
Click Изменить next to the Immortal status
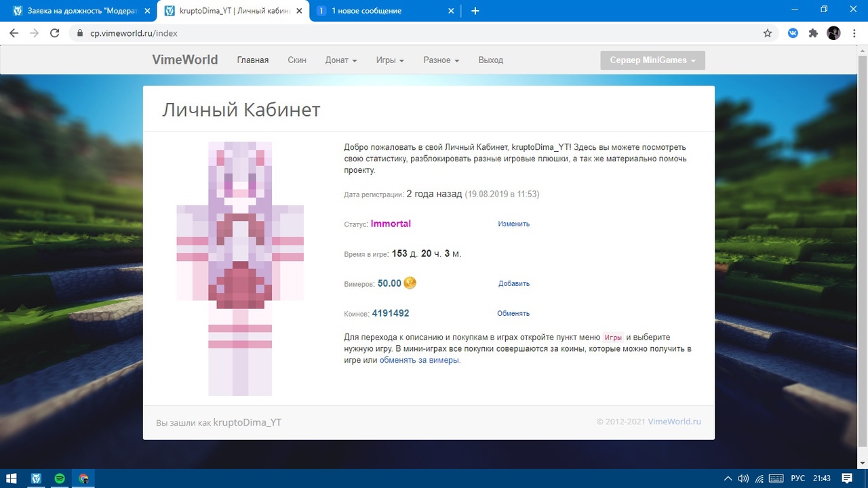[x=514, y=224]
